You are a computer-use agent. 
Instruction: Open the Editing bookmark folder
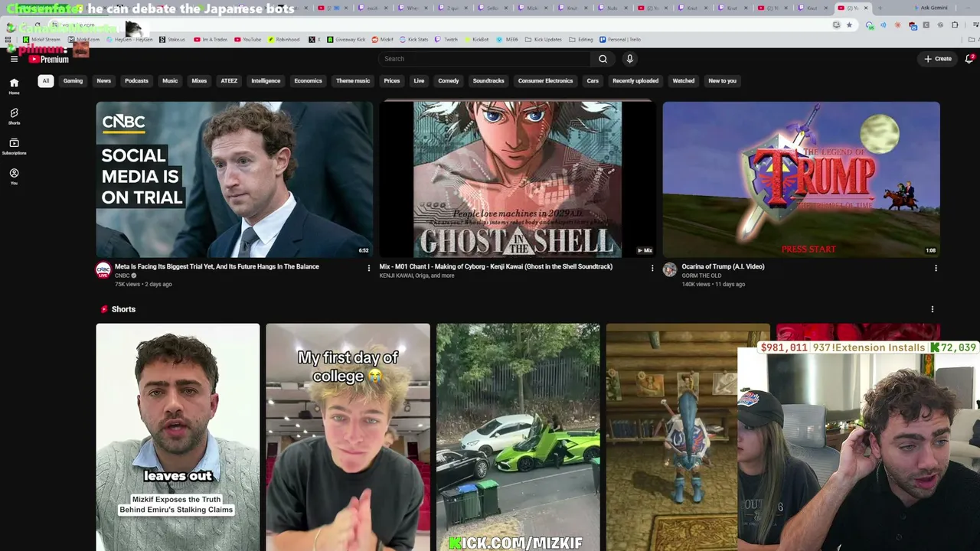[x=581, y=39]
